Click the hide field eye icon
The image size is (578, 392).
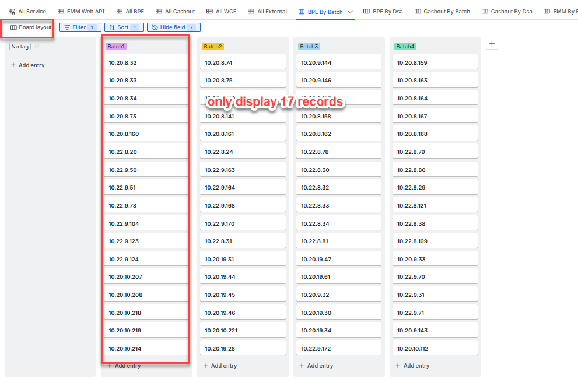tap(155, 27)
